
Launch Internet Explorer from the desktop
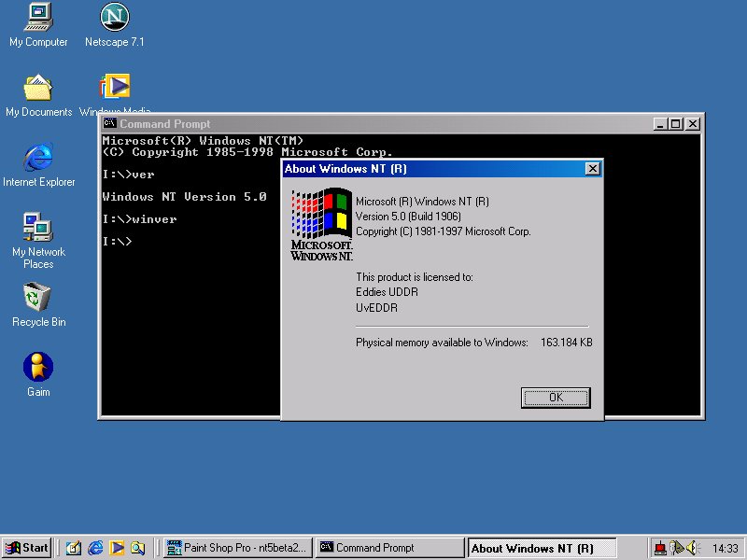pyautogui.click(x=38, y=158)
